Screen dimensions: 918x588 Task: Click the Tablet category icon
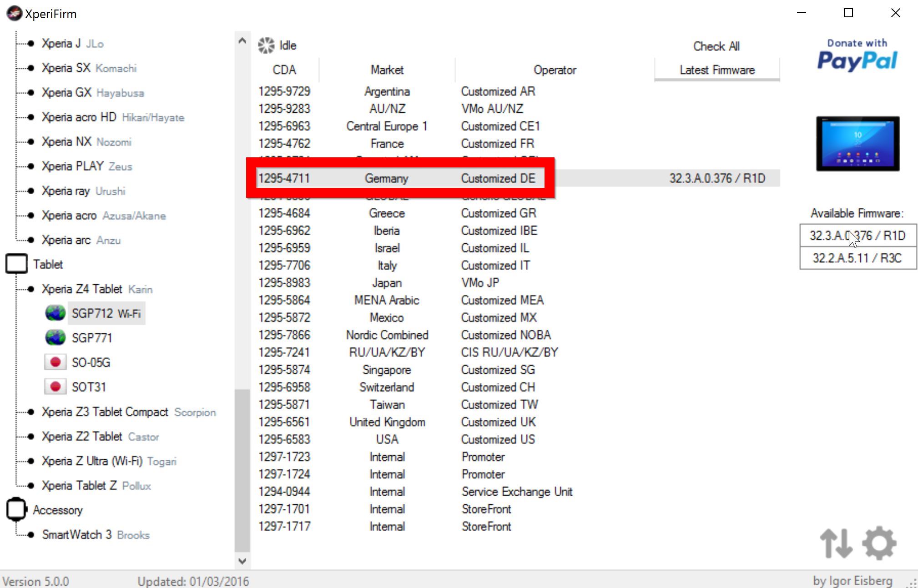point(16,264)
